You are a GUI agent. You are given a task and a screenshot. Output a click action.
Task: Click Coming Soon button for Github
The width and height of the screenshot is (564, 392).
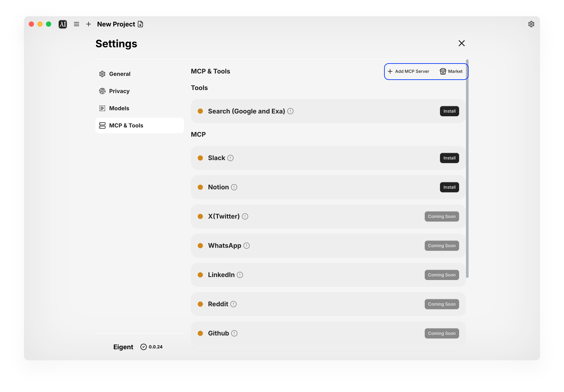(x=442, y=333)
